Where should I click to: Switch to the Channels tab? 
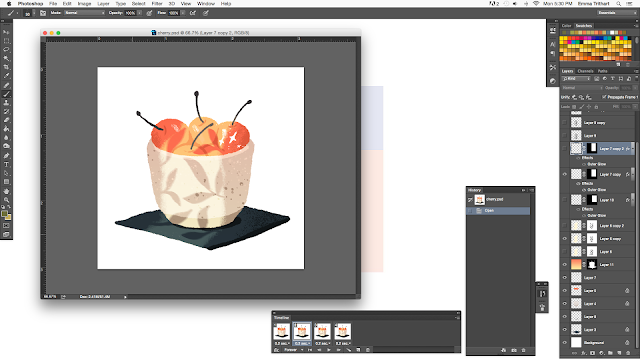pos(585,71)
